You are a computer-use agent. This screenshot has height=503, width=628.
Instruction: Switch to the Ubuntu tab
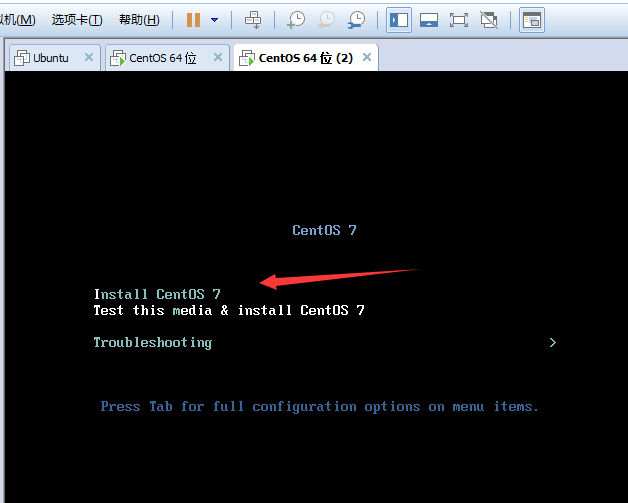54,58
